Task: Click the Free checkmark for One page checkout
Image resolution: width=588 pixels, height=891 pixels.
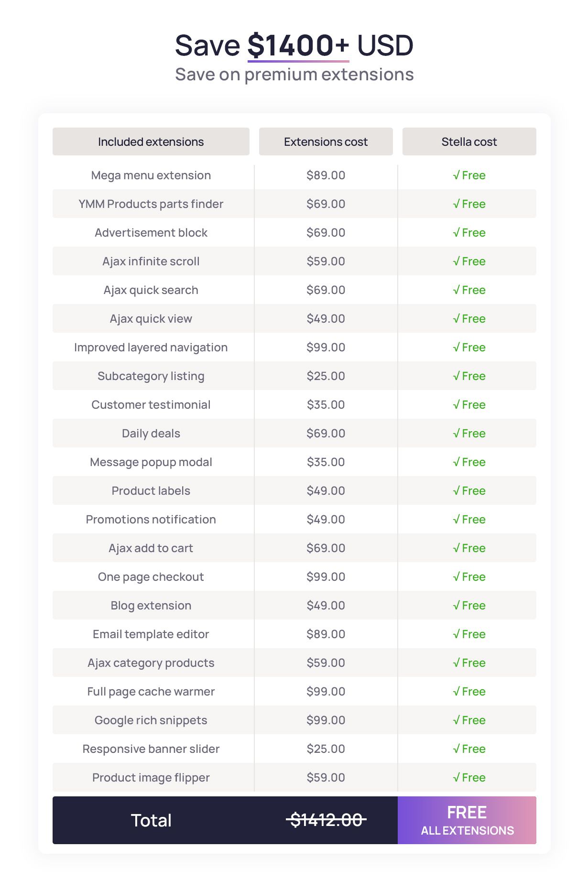Action: tap(469, 577)
